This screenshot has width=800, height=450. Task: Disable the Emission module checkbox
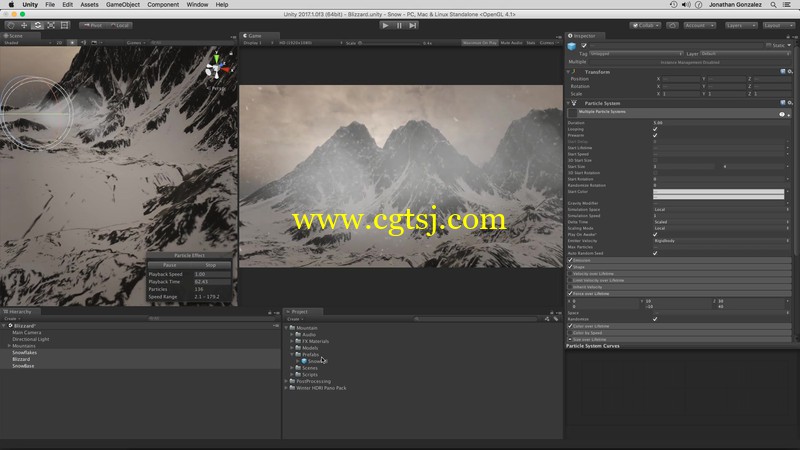pos(570,260)
